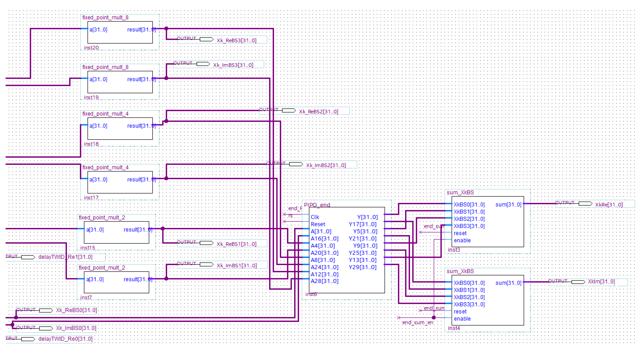The image size is (644, 352).
Task: Click the Xk_ReBS1[31..0] pin name
Action: 236,244
